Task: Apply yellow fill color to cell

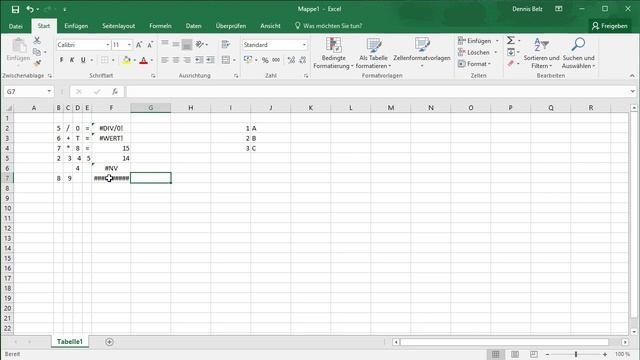Action: 127,60
